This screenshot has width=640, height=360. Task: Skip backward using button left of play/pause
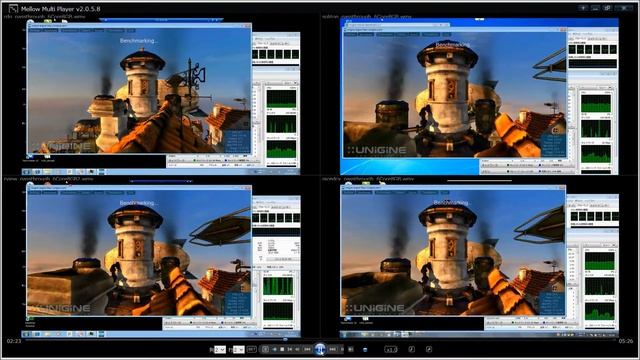307,349
